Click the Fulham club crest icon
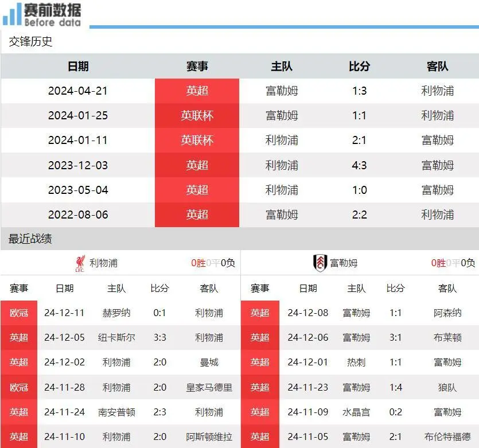Viewport: 479px width, 448px height. 320,263
